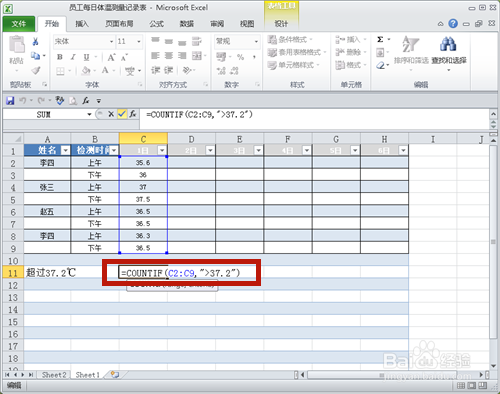The image size is (500, 394).
Task: Open the text orientation icon
Action: [187, 70]
